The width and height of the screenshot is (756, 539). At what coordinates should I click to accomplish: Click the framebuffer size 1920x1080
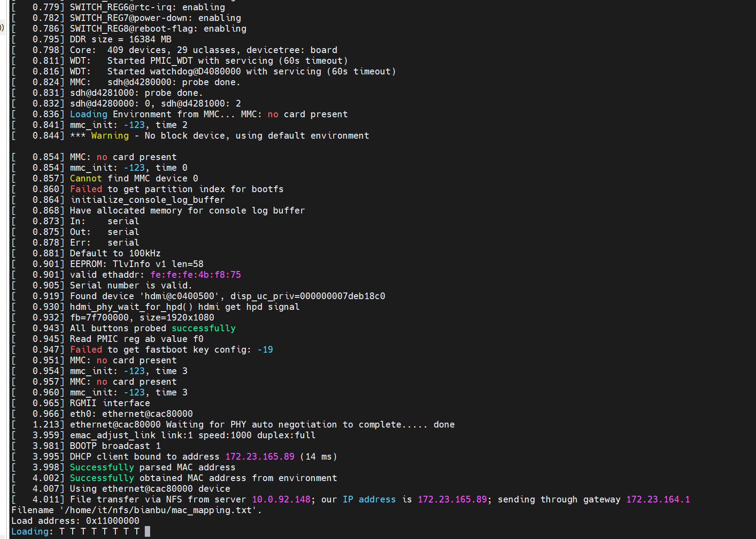188,317
